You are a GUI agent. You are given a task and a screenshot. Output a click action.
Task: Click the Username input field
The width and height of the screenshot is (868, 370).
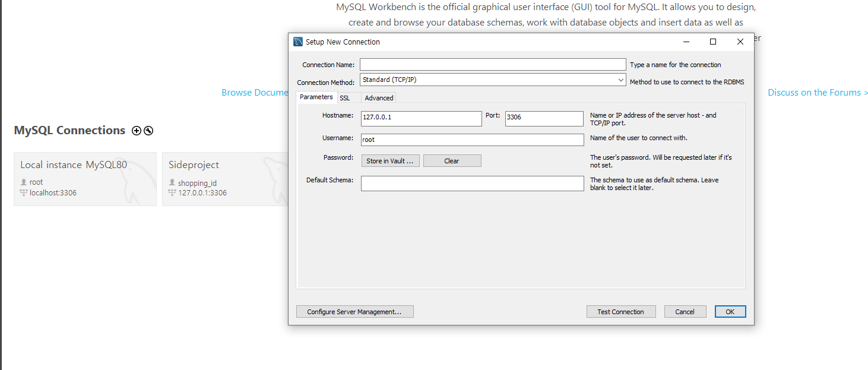tap(473, 140)
